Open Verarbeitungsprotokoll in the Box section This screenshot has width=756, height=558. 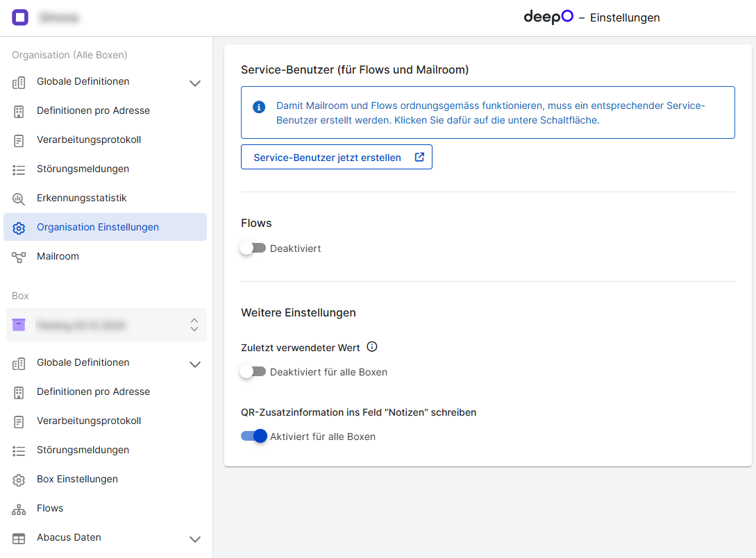pyautogui.click(x=94, y=421)
